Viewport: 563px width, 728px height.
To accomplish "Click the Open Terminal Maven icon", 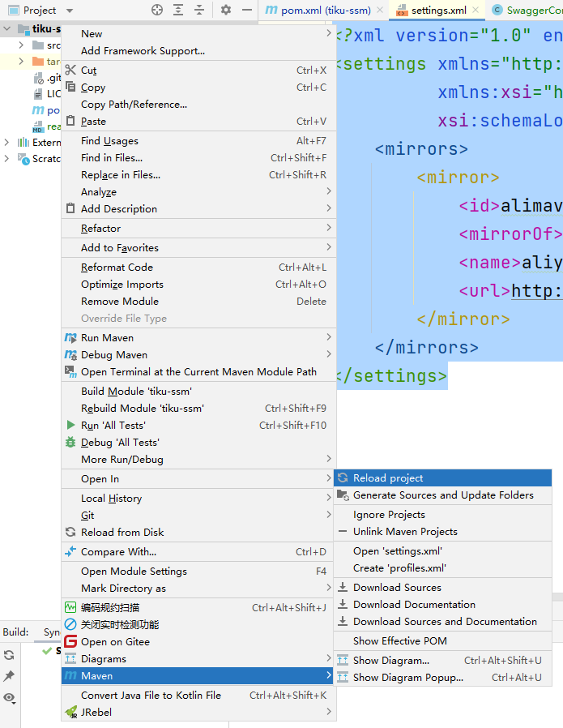I will pyautogui.click(x=70, y=371).
